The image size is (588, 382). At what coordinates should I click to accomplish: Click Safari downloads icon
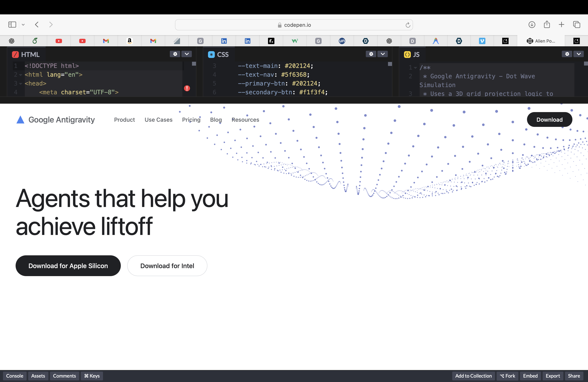[x=532, y=25]
